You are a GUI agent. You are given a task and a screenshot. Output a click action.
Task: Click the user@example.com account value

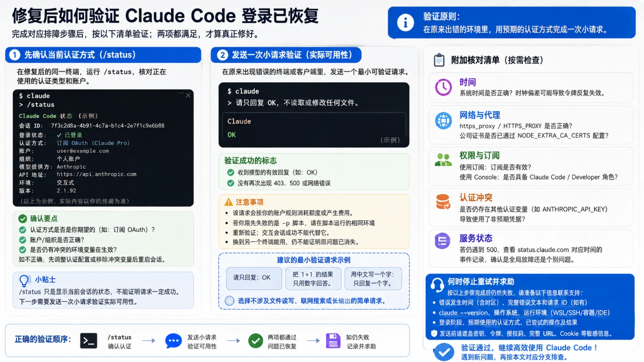(83, 151)
